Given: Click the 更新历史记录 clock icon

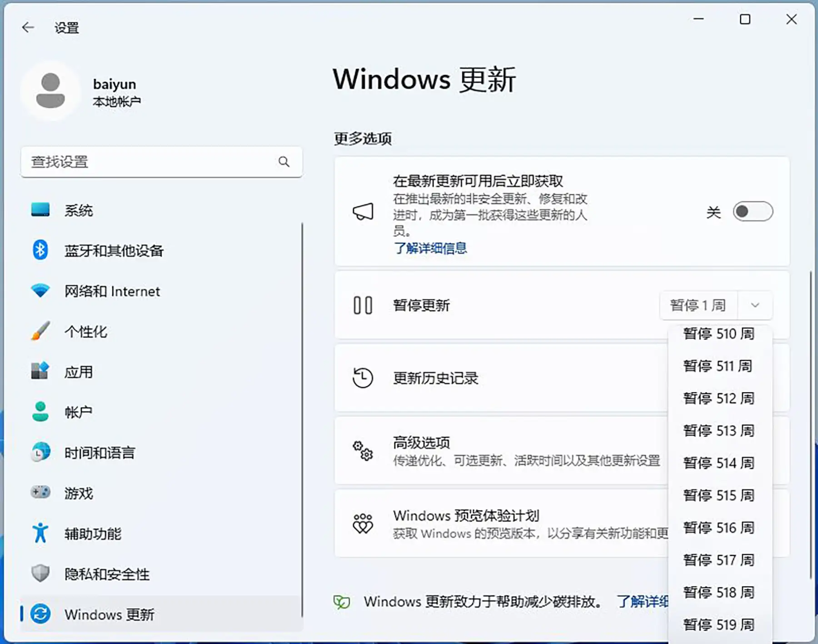Looking at the screenshot, I should (x=363, y=378).
